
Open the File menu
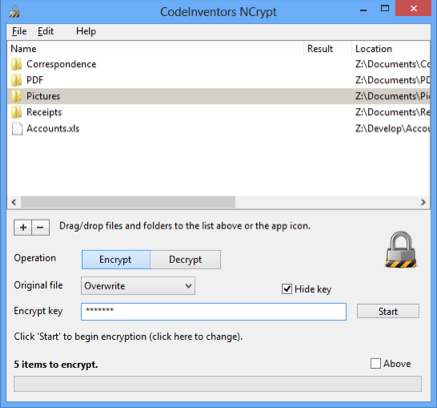19,31
